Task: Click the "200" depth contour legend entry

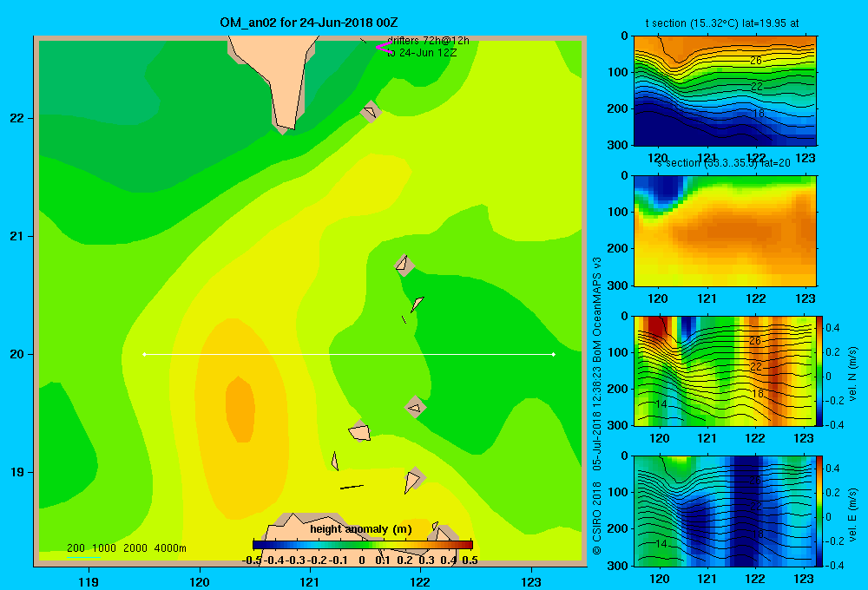Action: pyautogui.click(x=76, y=548)
